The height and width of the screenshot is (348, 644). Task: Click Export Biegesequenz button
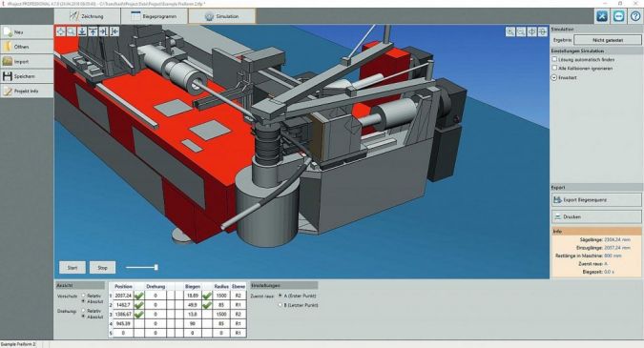click(596, 200)
